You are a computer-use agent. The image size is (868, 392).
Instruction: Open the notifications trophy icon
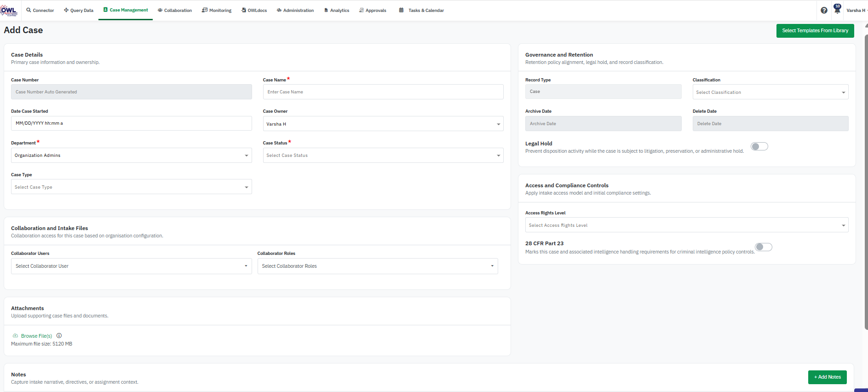coord(837,10)
